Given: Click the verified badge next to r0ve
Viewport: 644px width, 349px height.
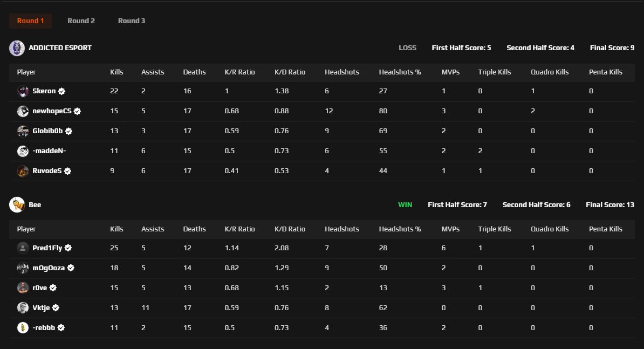Looking at the screenshot, I should click(x=53, y=288).
